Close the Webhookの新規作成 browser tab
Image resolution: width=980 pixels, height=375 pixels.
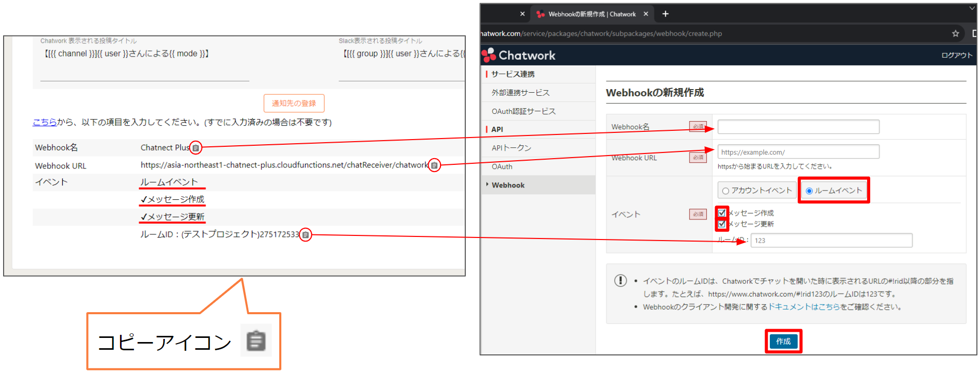click(x=646, y=14)
